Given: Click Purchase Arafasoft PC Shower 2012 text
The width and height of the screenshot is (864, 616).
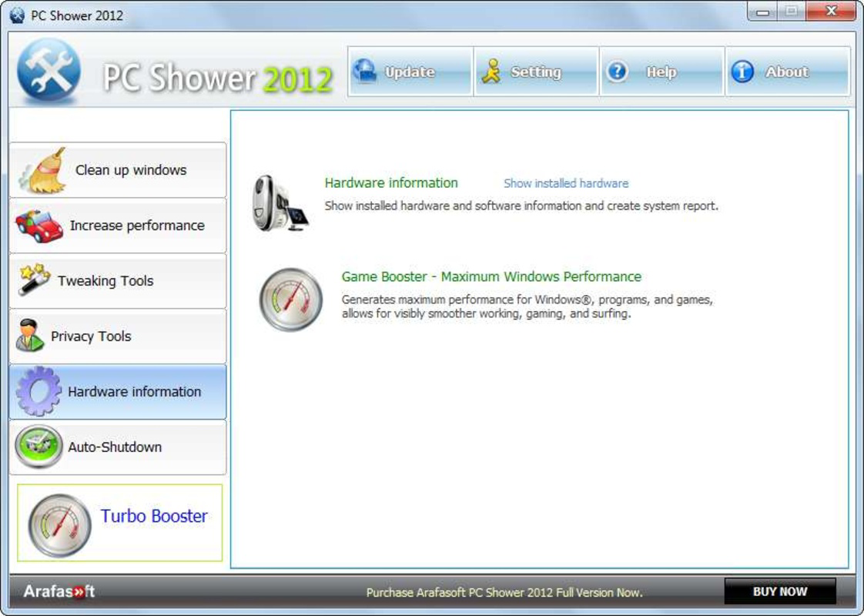Looking at the screenshot, I should (504, 593).
